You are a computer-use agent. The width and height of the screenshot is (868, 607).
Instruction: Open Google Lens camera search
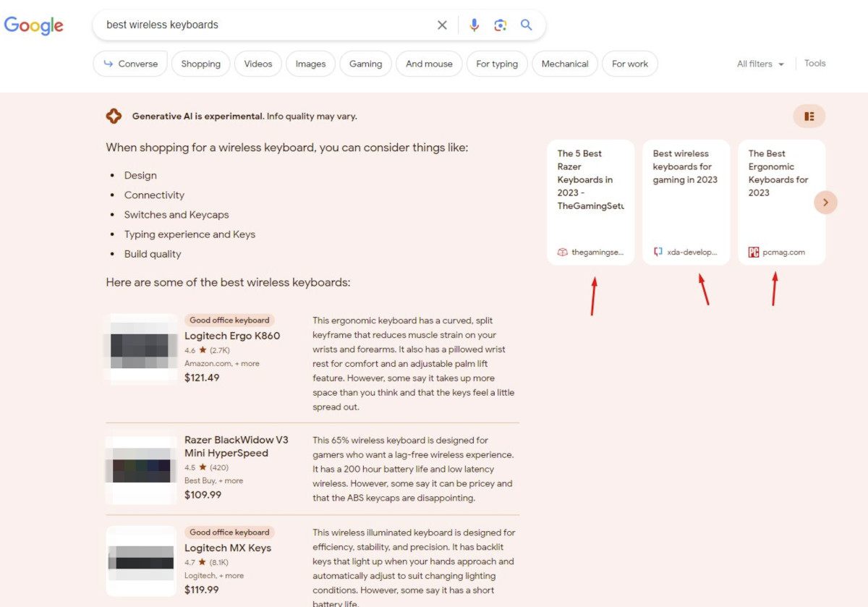click(500, 25)
